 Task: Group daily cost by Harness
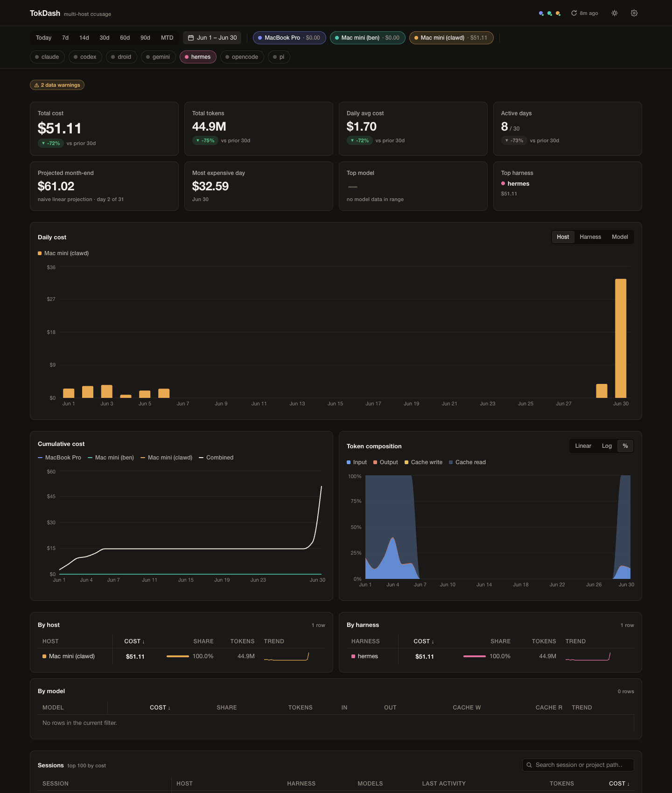(590, 237)
